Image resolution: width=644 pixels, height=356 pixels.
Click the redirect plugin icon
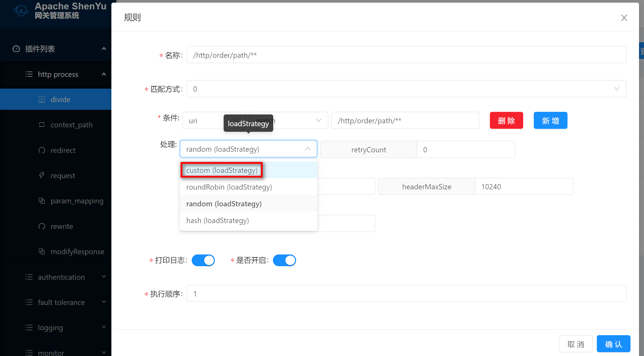(x=42, y=150)
